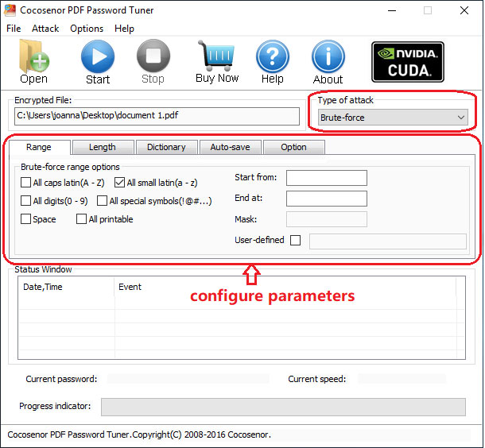Click the Open folder icon
This screenshot has height=448, width=485.
click(x=33, y=56)
